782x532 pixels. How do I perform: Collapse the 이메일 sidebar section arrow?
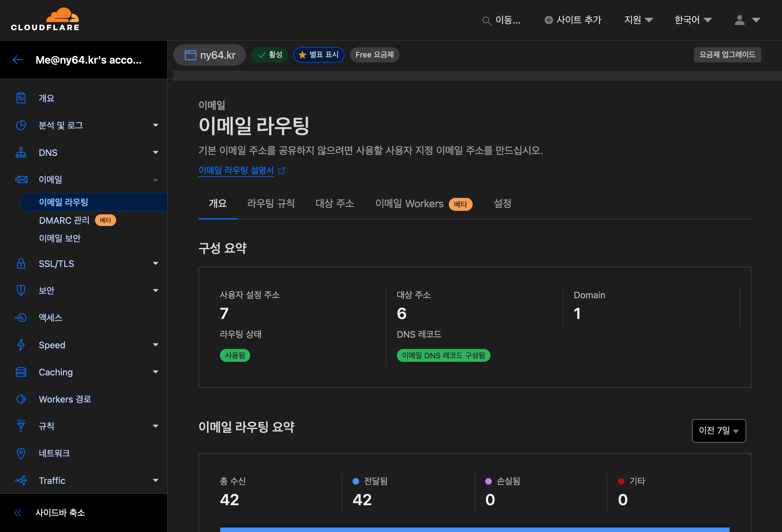click(x=155, y=179)
